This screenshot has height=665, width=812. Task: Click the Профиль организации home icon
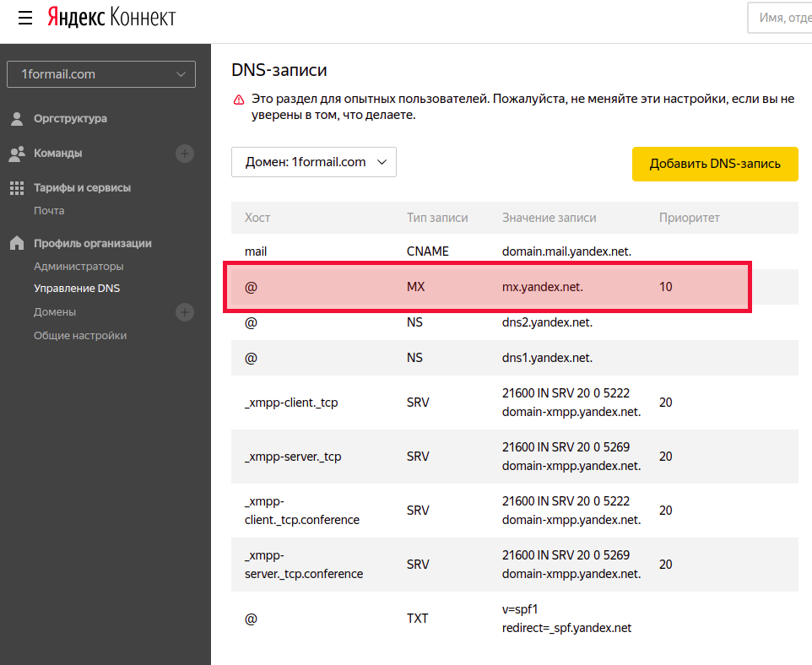point(16,243)
